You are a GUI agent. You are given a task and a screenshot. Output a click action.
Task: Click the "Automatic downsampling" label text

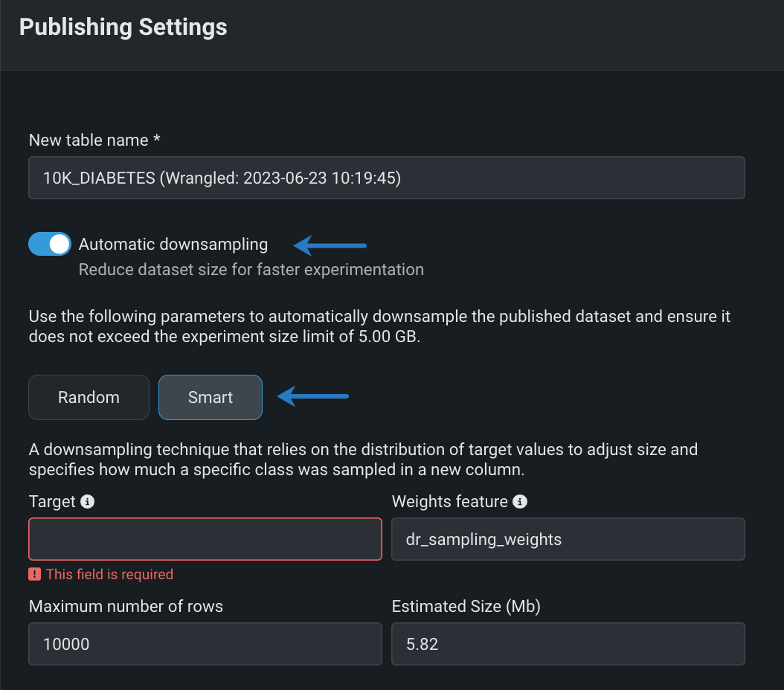[x=173, y=244]
